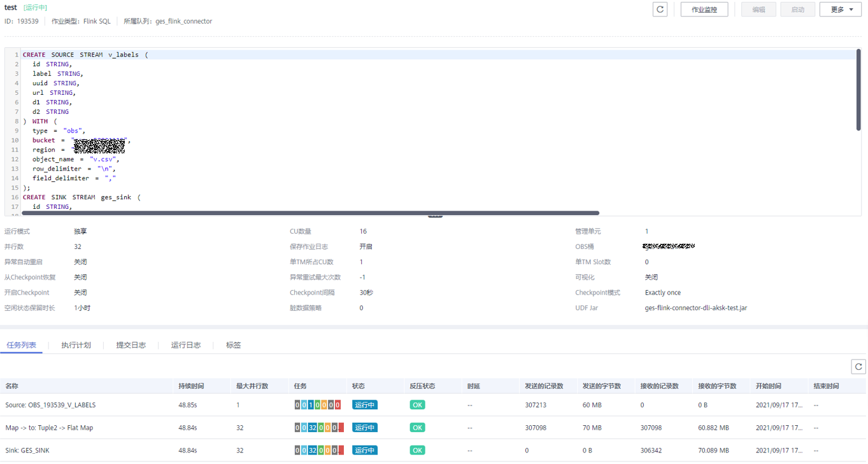View the 运行日志 tab
Image resolution: width=868 pixels, height=464 pixels.
coord(186,345)
